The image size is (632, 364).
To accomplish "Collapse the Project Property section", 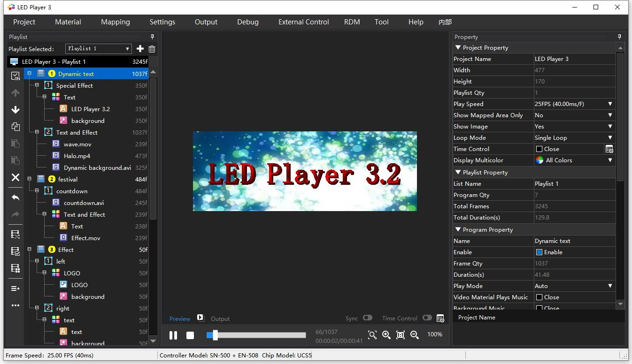I will [458, 48].
